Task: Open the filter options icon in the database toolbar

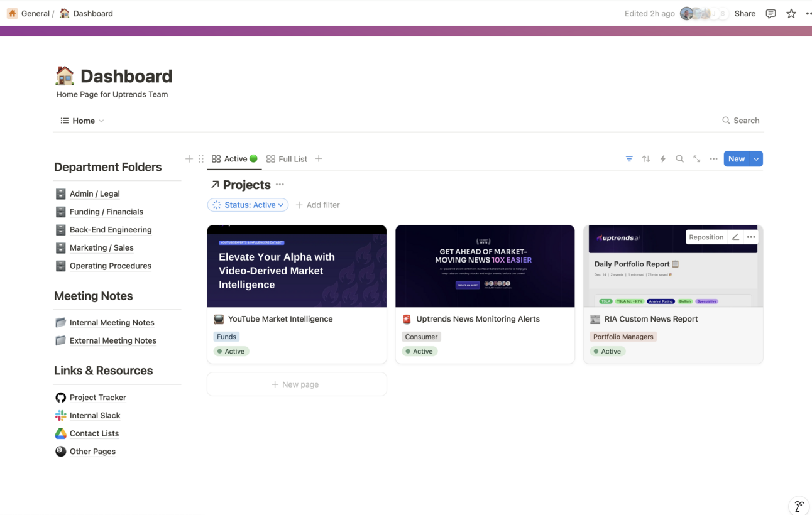Action: (629, 159)
